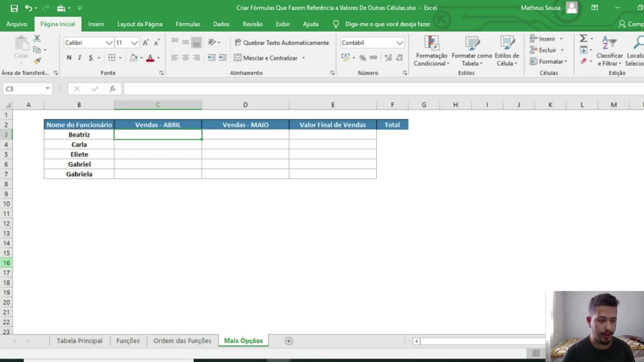Toggle underline S formatting

click(91, 58)
